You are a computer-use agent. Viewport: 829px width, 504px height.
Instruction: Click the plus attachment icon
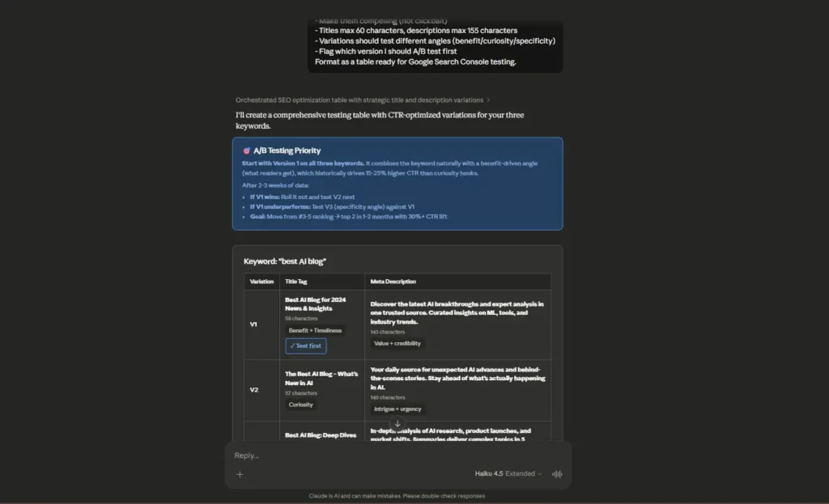(x=240, y=474)
